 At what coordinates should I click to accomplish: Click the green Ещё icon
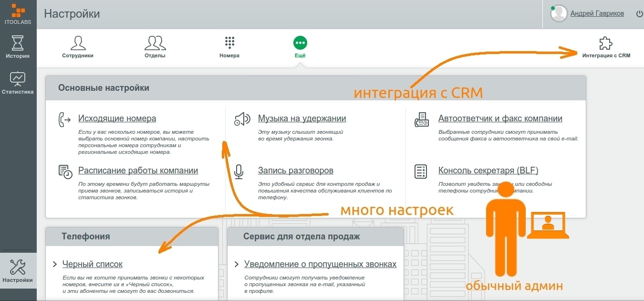click(300, 43)
